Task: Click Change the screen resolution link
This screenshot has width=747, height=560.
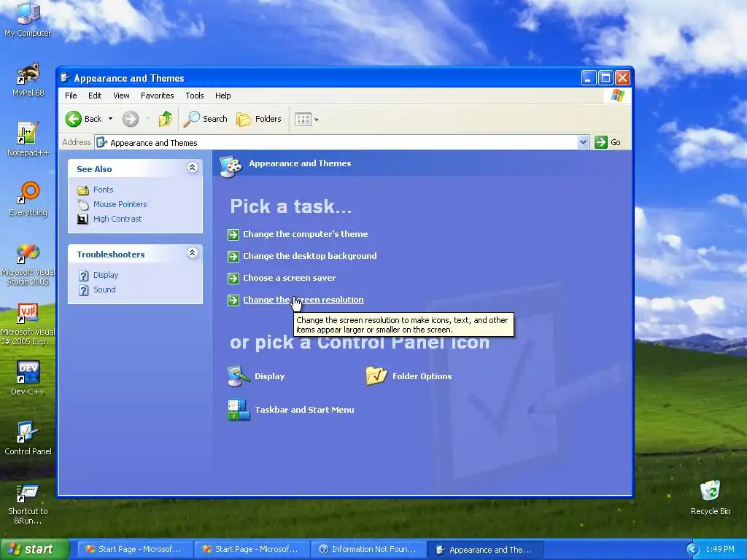Action: [x=303, y=300]
